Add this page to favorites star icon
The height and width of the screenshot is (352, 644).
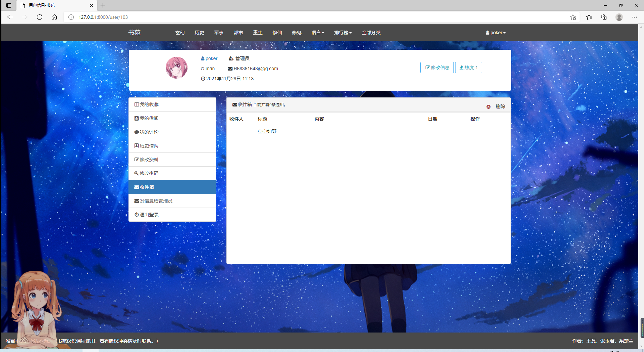(x=573, y=17)
